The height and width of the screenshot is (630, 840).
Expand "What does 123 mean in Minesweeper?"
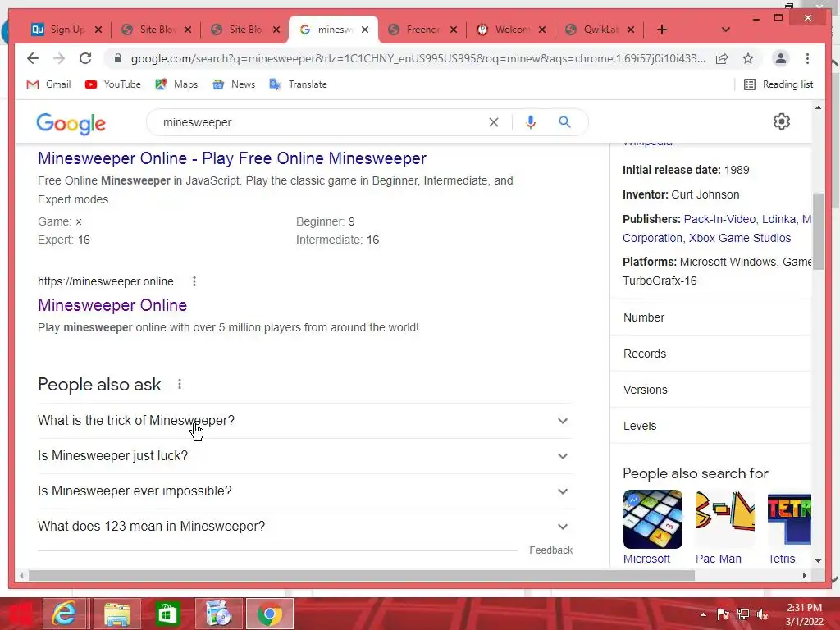pyautogui.click(x=304, y=527)
